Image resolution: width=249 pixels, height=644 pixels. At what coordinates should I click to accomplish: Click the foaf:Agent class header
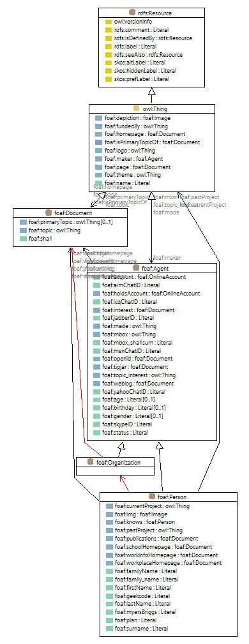click(152, 268)
